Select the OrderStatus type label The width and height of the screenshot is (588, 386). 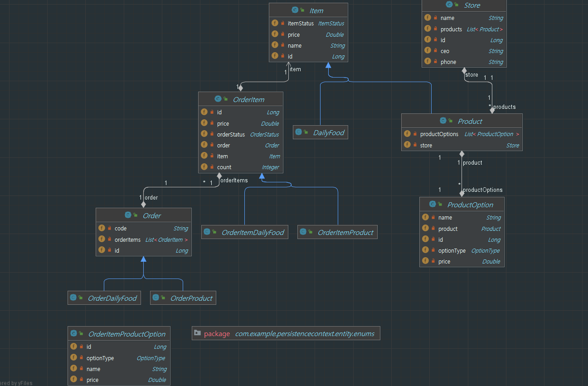265,135
